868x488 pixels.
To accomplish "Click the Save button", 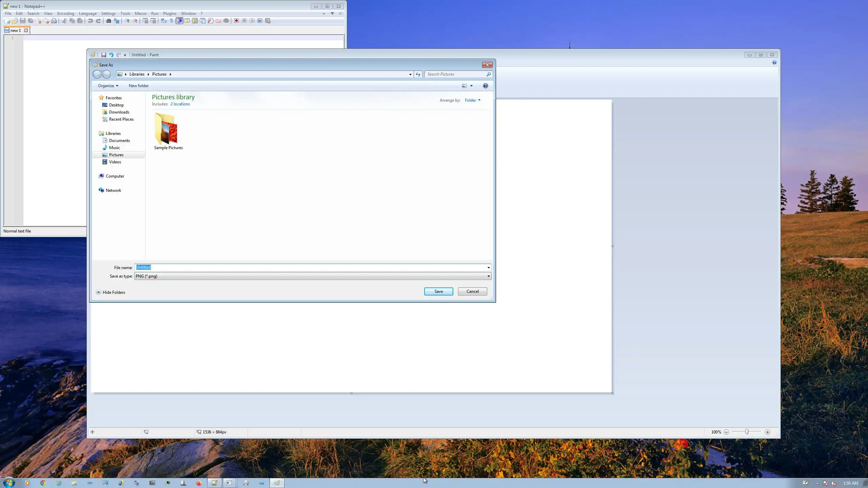I will pyautogui.click(x=438, y=291).
